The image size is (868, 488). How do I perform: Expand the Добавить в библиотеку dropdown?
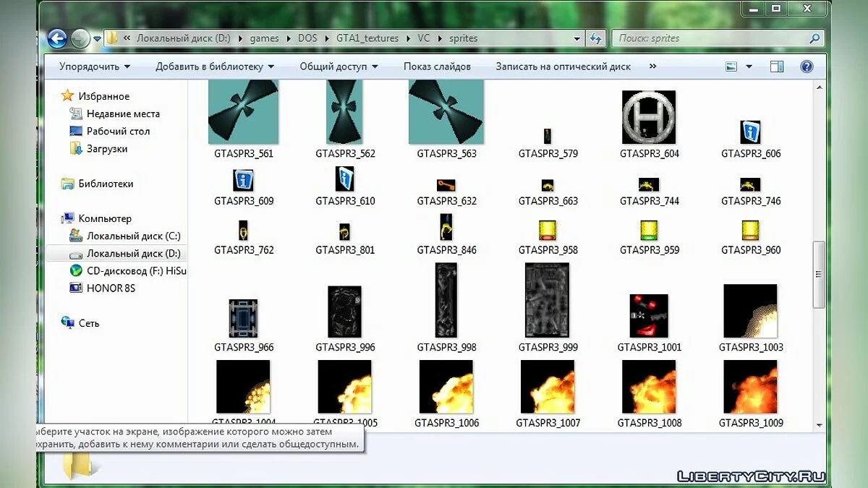point(215,67)
